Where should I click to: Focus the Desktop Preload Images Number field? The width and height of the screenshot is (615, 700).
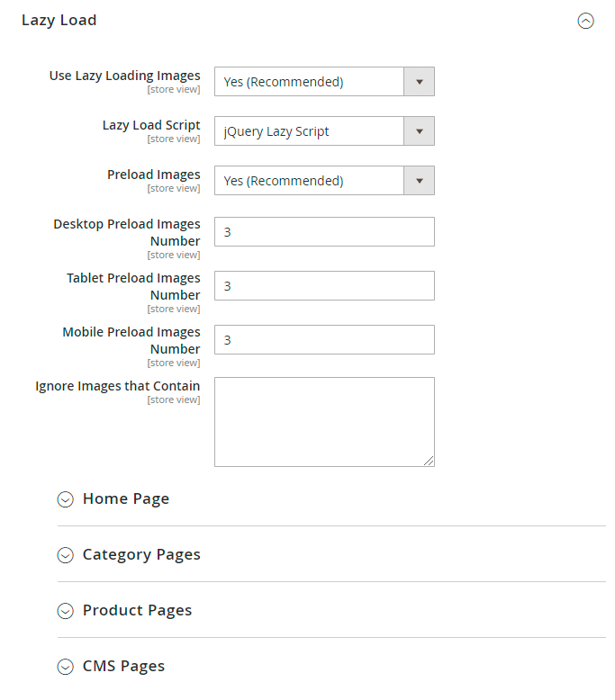(324, 231)
